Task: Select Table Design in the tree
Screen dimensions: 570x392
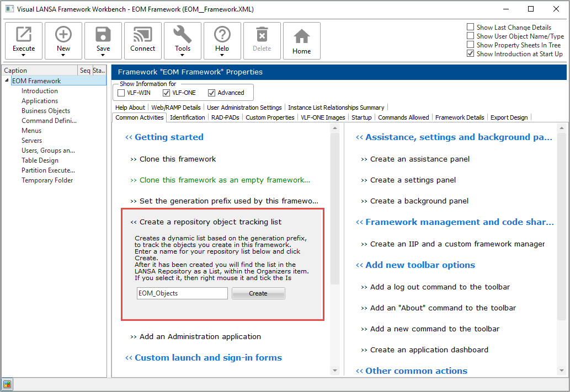Action: 40,160
